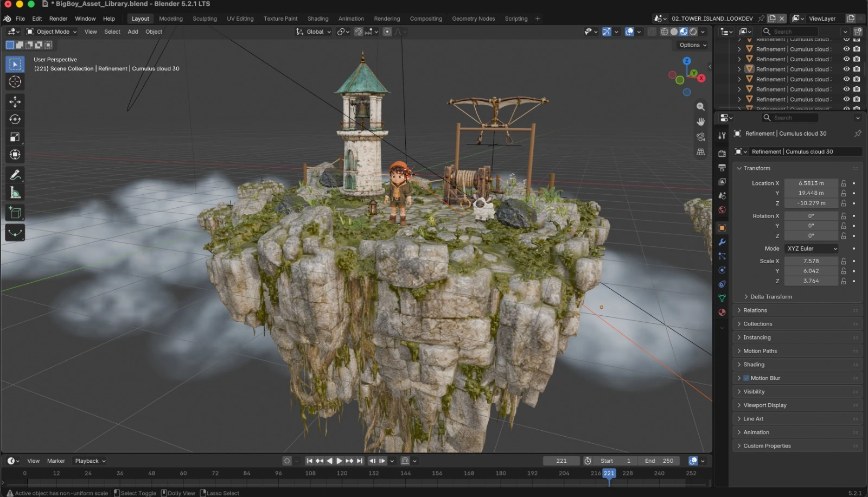Image resolution: width=868 pixels, height=497 pixels.
Task: Play the animation forward
Action: tap(339, 461)
